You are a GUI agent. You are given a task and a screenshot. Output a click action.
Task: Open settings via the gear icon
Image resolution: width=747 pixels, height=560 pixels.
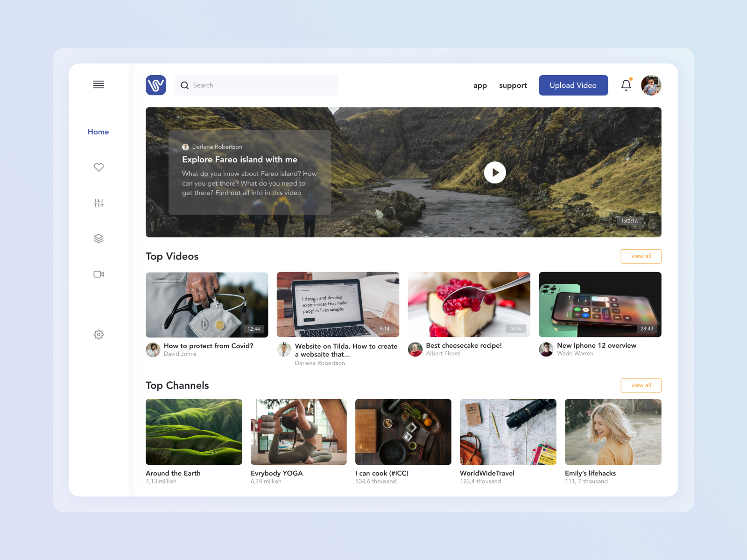[x=99, y=335]
